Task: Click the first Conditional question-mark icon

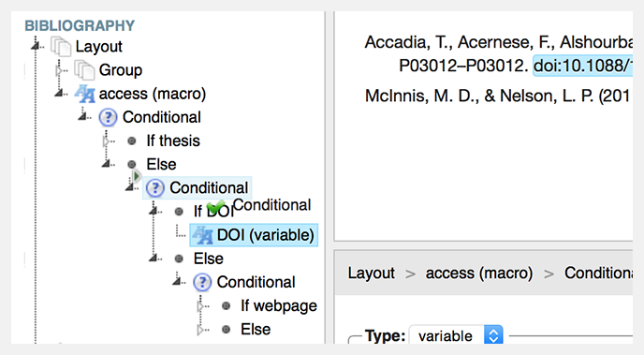Action: 108,117
